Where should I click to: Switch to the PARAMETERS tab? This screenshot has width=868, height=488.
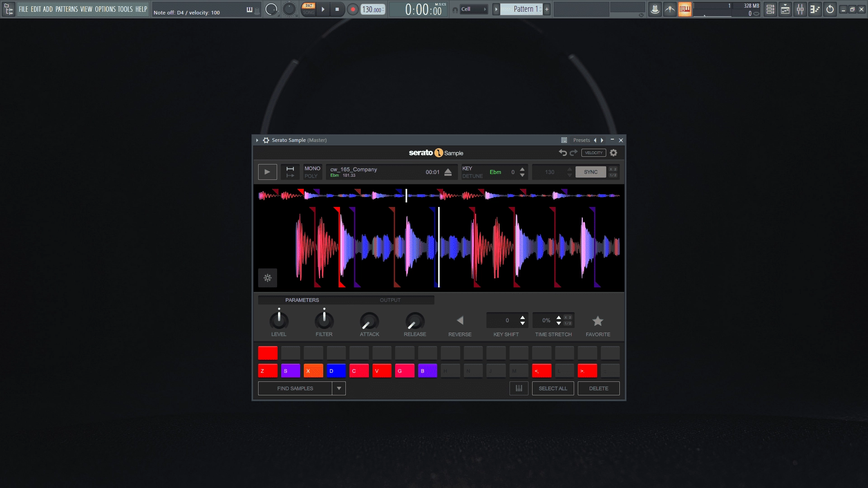click(x=302, y=300)
